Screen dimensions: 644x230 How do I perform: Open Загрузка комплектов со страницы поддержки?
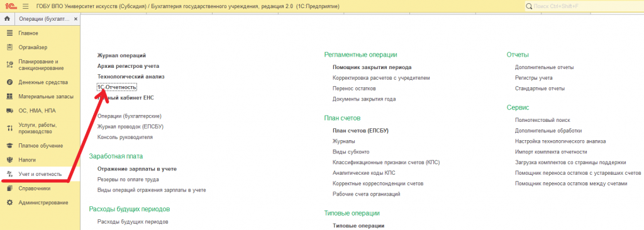[x=570, y=162]
